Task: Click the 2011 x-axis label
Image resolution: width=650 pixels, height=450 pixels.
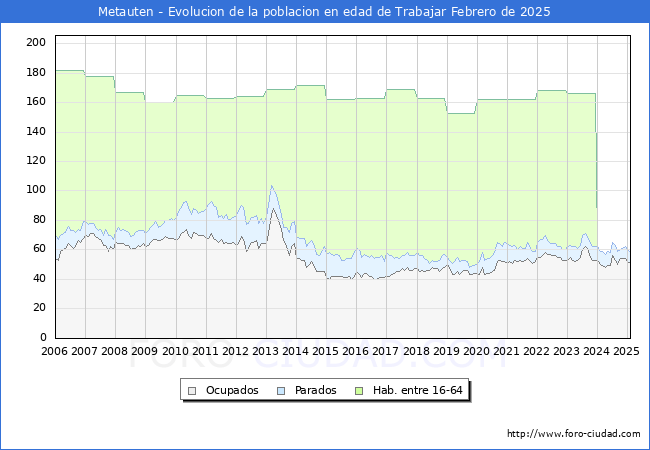Action: (205, 351)
